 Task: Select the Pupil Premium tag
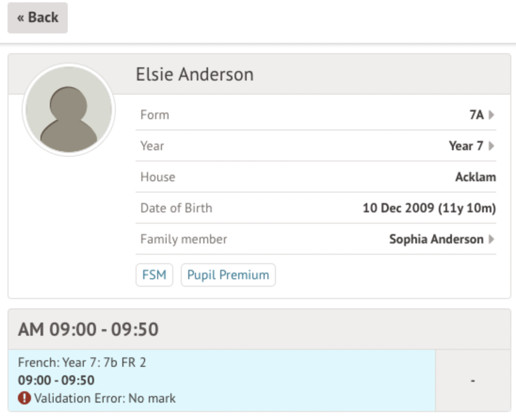click(228, 275)
